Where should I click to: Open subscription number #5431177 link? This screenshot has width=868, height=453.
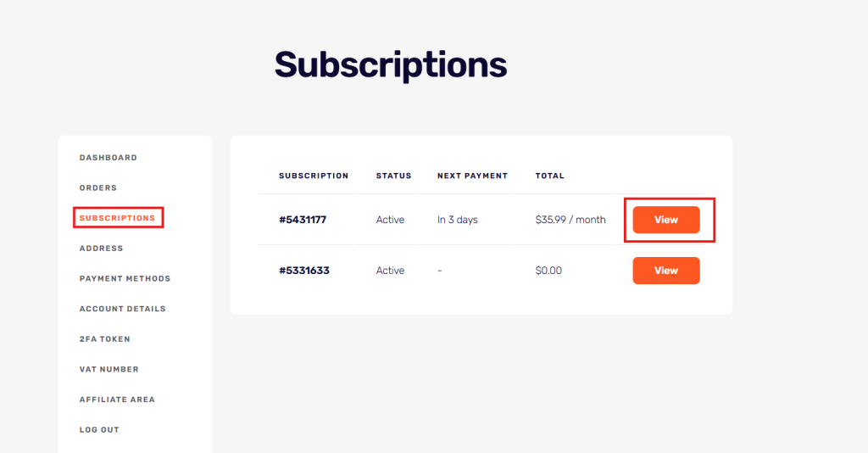tap(303, 220)
